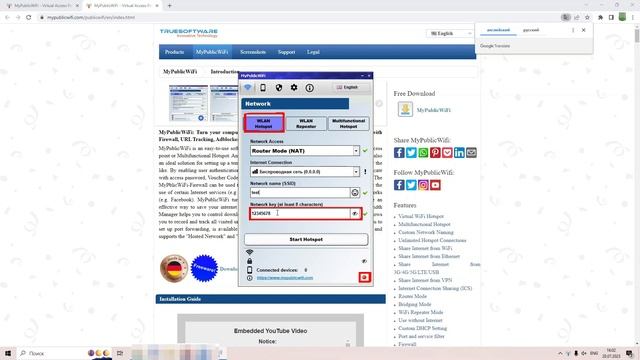
Task: Share on Facebook under Share MyPublicWifi
Action: coord(399,153)
